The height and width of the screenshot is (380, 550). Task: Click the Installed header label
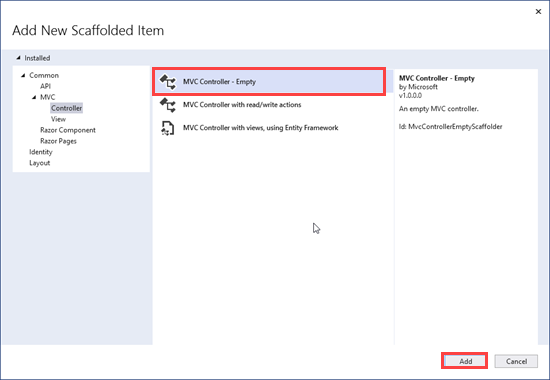[x=37, y=58]
